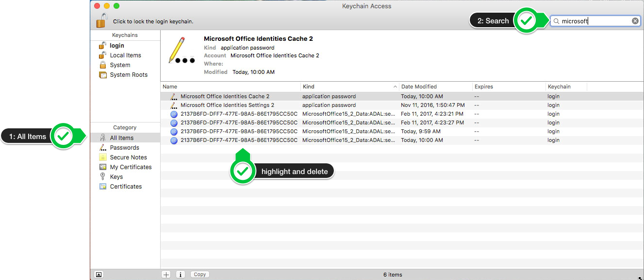644x280 pixels.
Task: Select Microsoft Office Identities Cache 2 row
Action: click(x=402, y=96)
